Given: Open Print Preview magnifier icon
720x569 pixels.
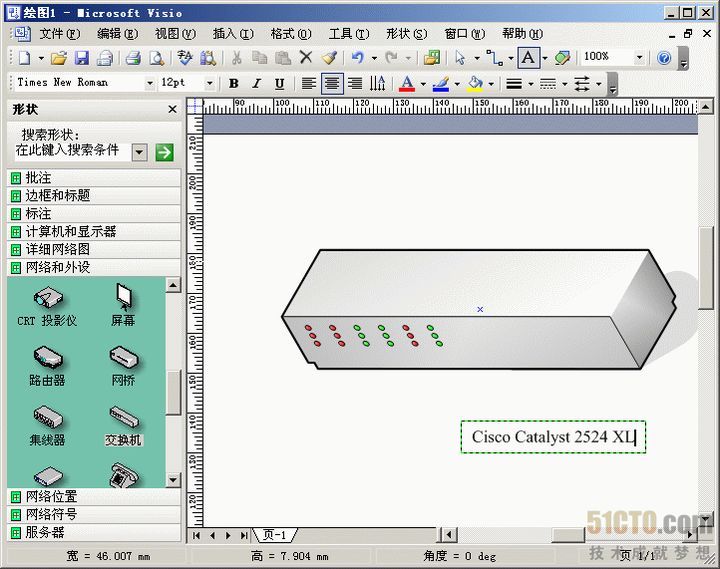Looking at the screenshot, I should pyautogui.click(x=157, y=58).
